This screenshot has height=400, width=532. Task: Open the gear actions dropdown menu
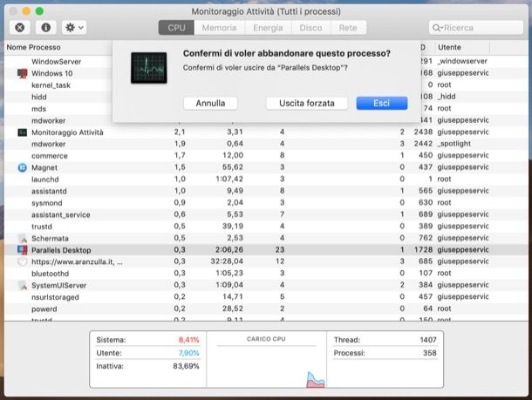(74, 28)
